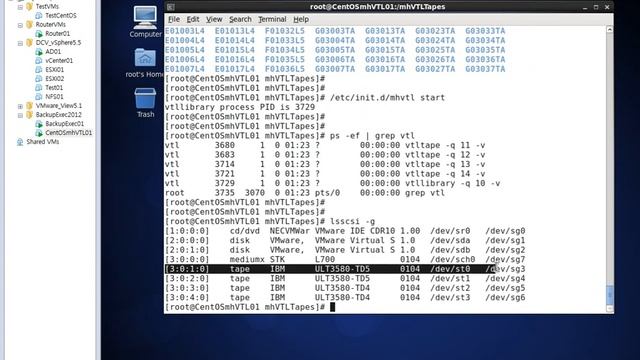Open the Computer desktop icon
This screenshot has height=360, width=640.
point(145,18)
